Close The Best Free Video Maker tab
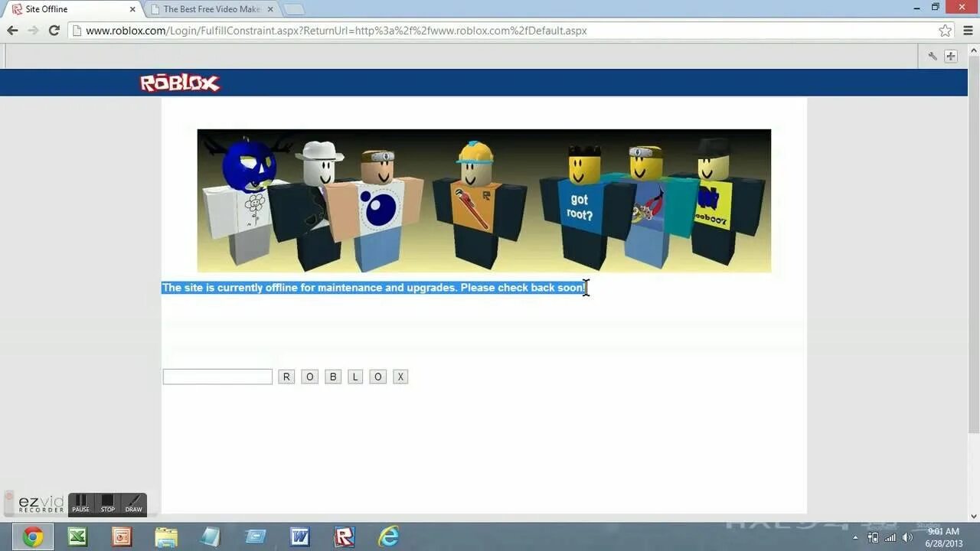 270,9
